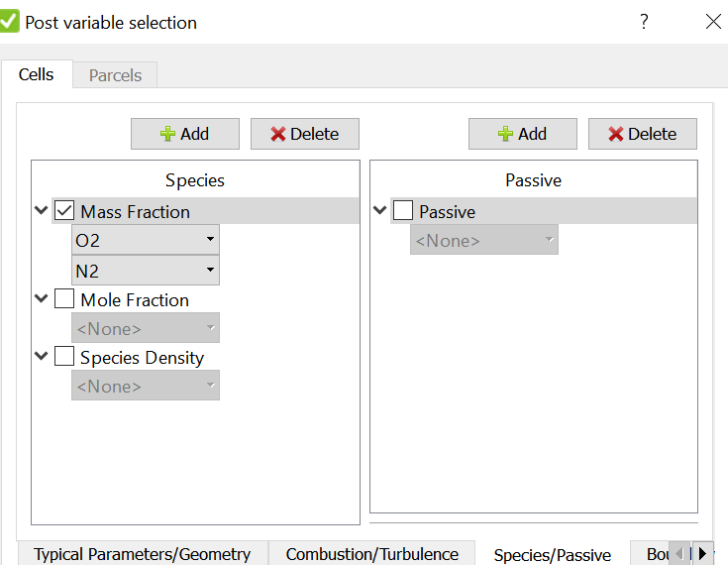The width and height of the screenshot is (728, 565).
Task: Click the red X Delete icon above Species
Action: click(x=277, y=134)
